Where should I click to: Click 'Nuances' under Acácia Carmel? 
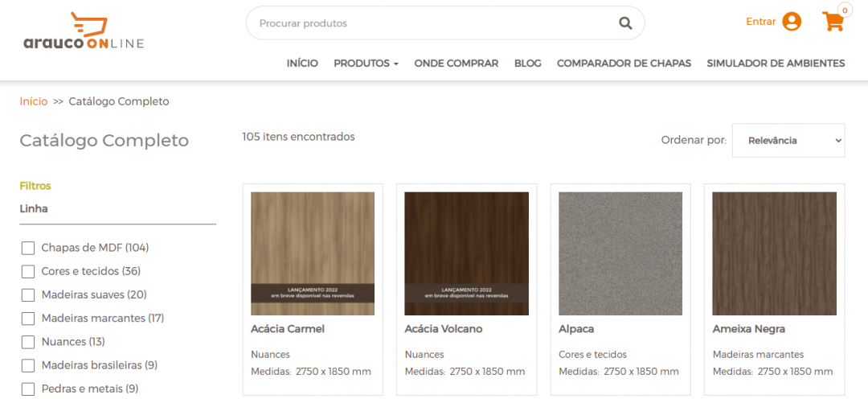point(270,354)
